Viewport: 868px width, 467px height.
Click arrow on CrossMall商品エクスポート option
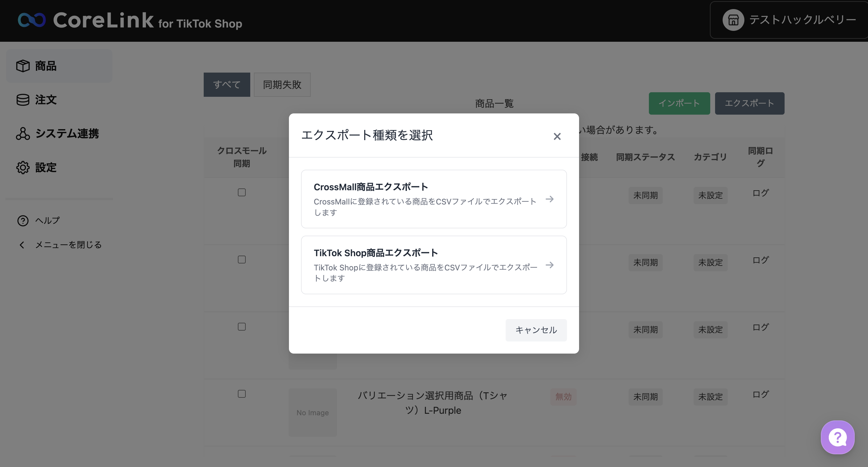[x=549, y=199]
